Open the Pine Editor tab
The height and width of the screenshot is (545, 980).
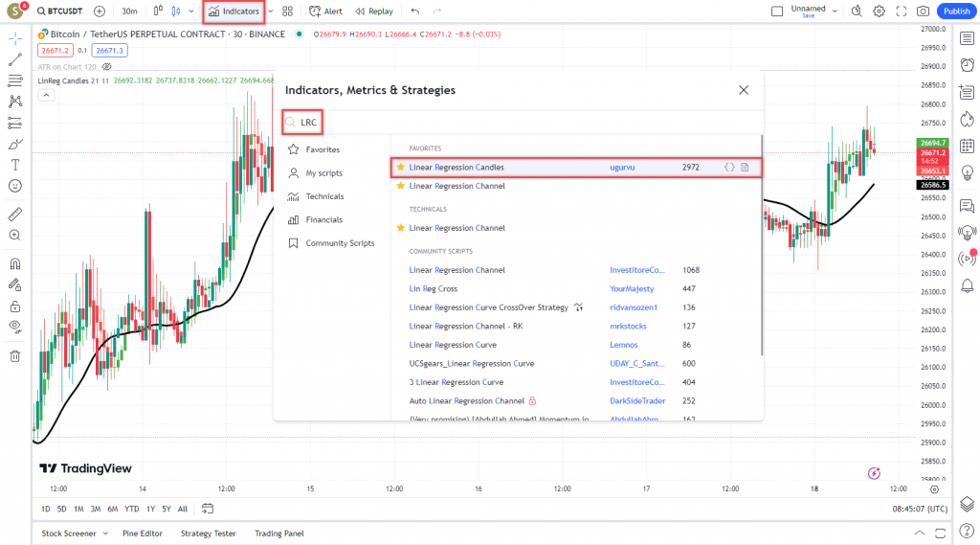(143, 534)
